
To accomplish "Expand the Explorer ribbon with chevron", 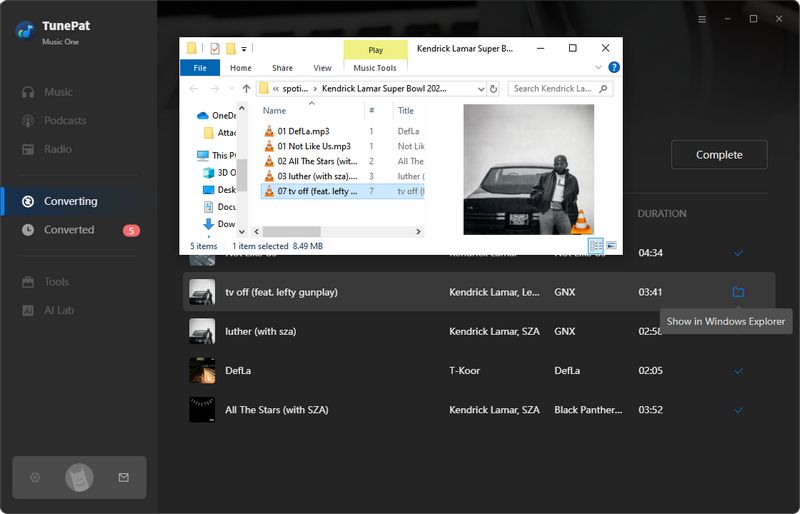I will pos(598,68).
